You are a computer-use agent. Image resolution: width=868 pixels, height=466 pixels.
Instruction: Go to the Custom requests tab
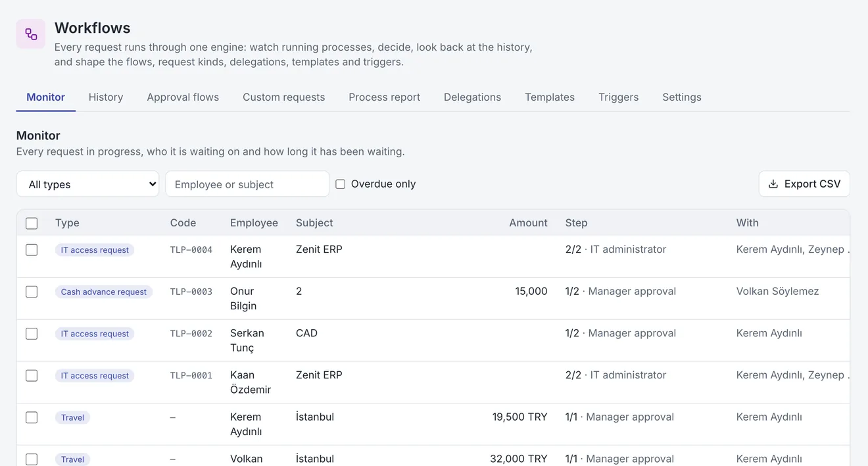(283, 97)
